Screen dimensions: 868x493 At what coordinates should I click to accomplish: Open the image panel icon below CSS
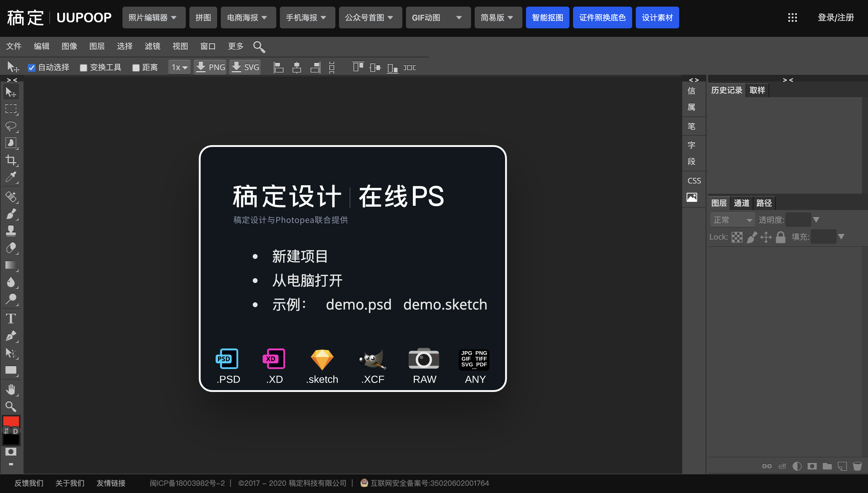pos(692,197)
